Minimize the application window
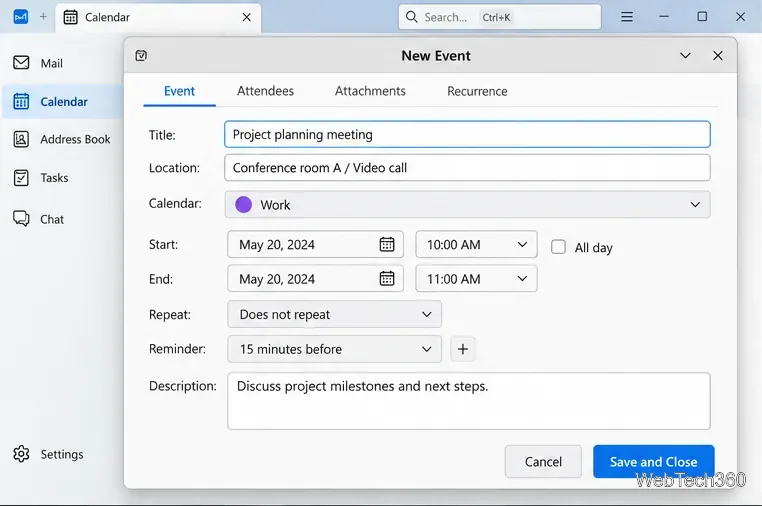The width and height of the screenshot is (762, 506). point(664,17)
